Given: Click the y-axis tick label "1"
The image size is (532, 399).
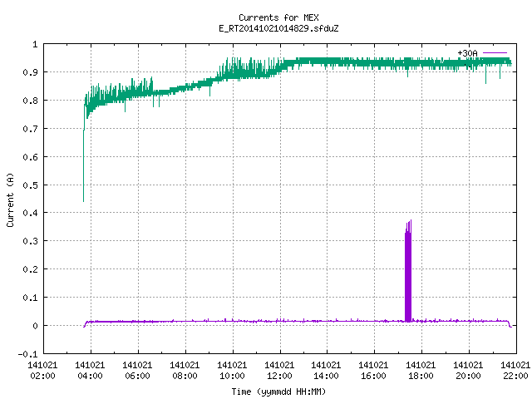Looking at the screenshot, I should (35, 44).
